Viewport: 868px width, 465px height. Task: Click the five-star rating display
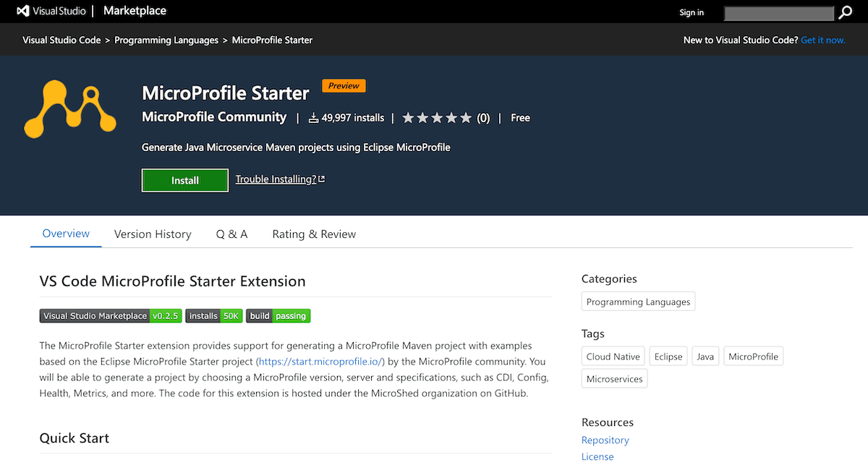click(437, 118)
